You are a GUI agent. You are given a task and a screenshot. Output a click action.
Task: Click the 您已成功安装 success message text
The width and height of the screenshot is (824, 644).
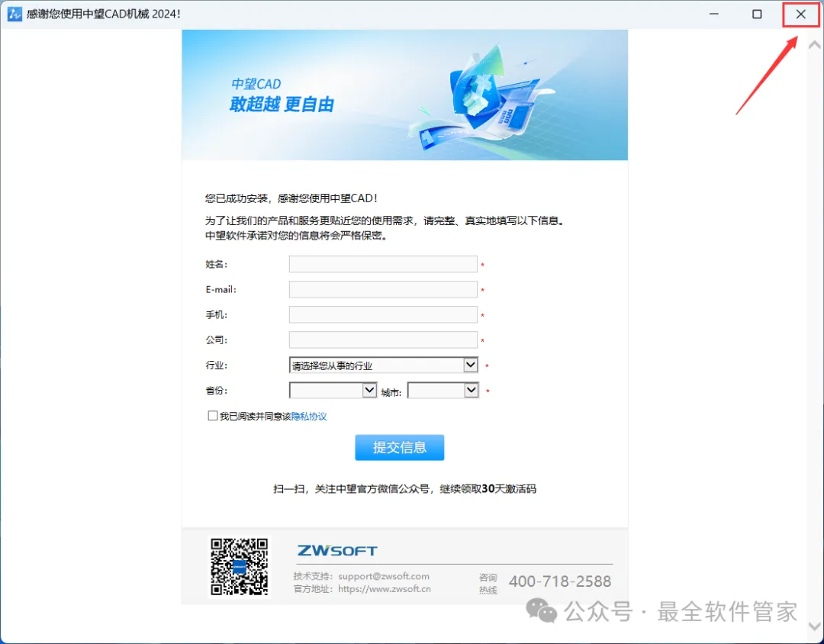[291, 198]
